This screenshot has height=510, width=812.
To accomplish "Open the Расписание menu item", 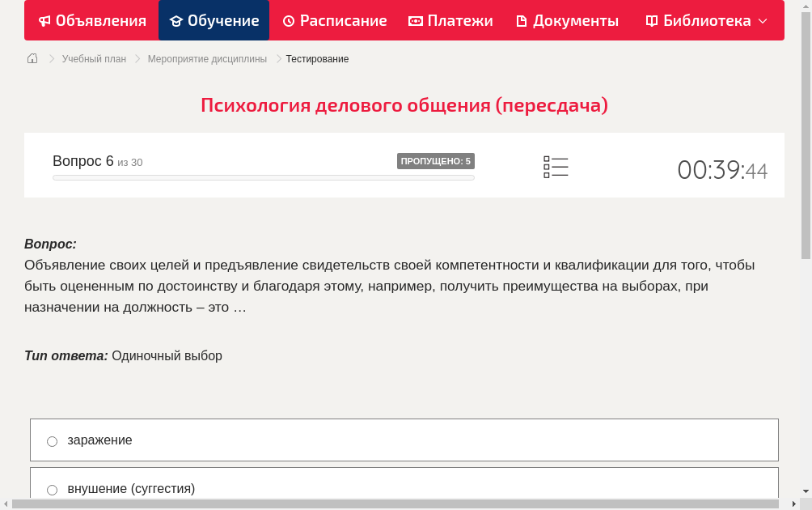I will [x=335, y=20].
